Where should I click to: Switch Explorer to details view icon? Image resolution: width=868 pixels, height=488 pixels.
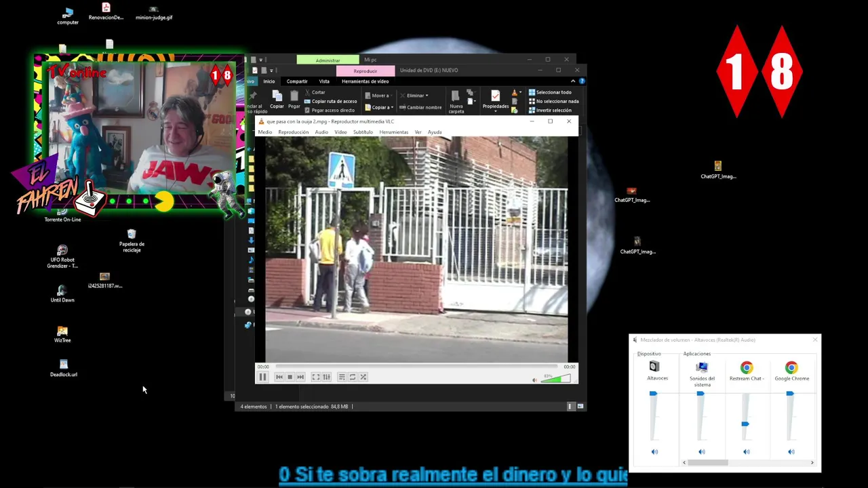pyautogui.click(x=570, y=407)
